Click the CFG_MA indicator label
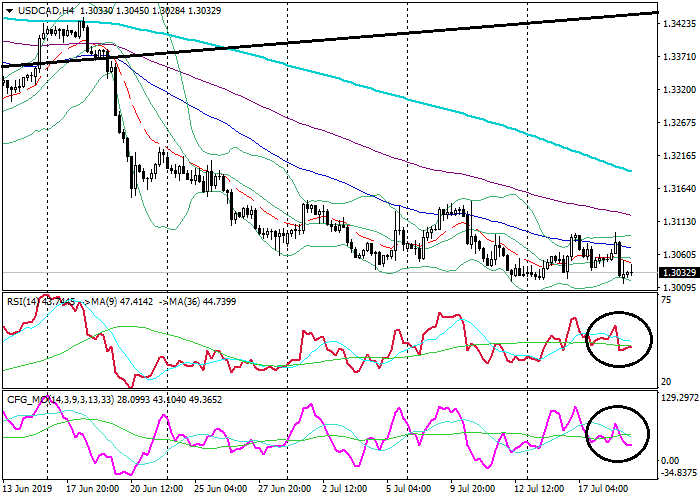The image size is (700, 500). (x=30, y=399)
